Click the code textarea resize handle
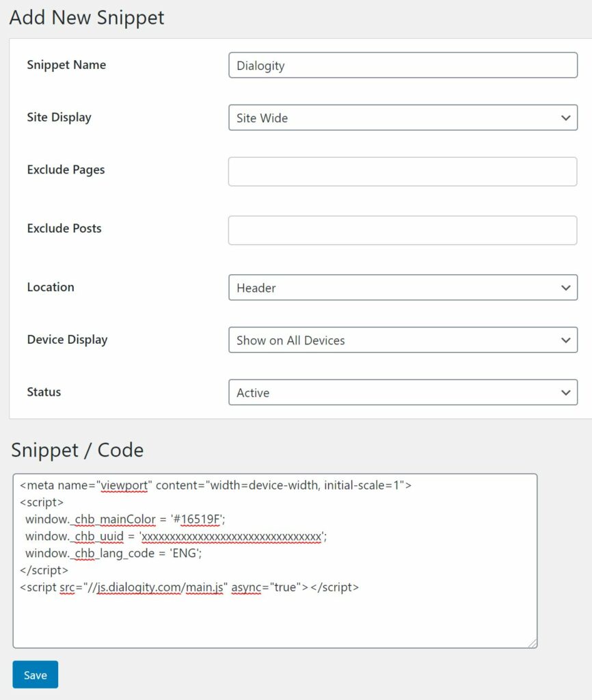Screen dimensions: 592x700 pos(533,643)
